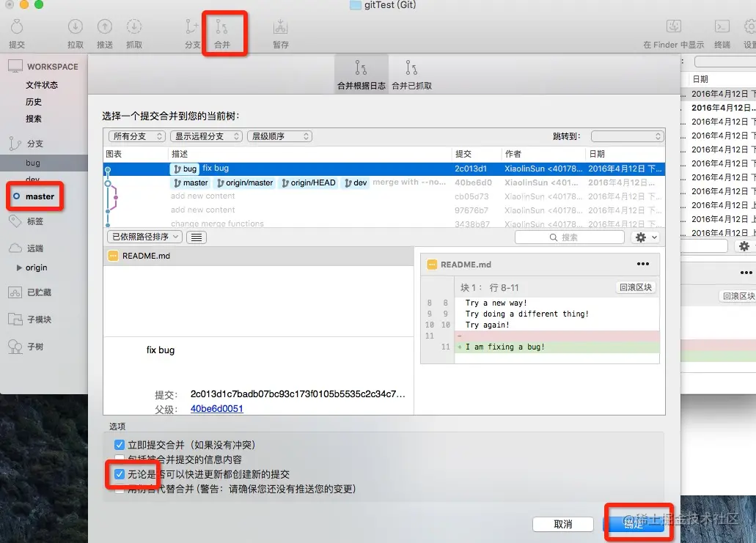Click the 确定 confirm button

pyautogui.click(x=634, y=524)
